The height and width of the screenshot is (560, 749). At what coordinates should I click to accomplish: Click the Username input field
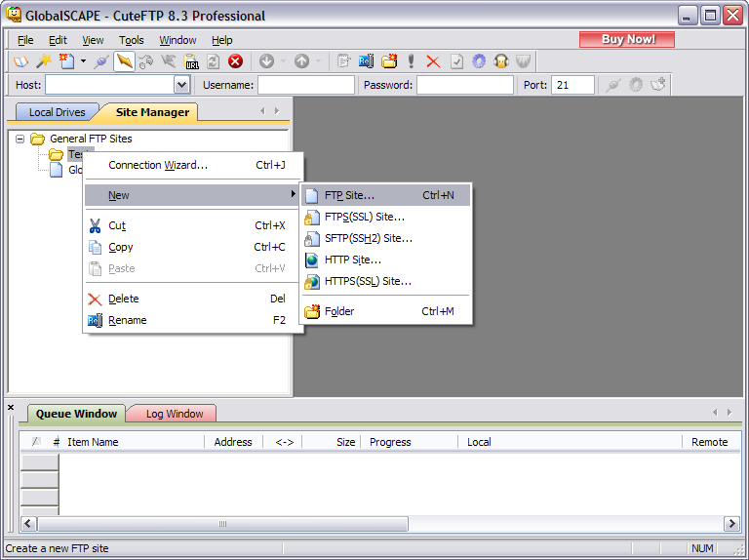306,85
